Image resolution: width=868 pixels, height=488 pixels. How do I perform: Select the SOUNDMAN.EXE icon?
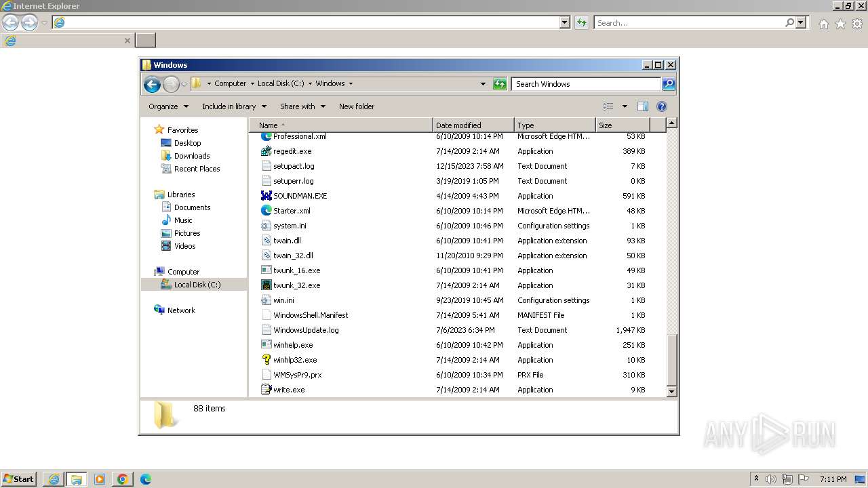(x=267, y=196)
